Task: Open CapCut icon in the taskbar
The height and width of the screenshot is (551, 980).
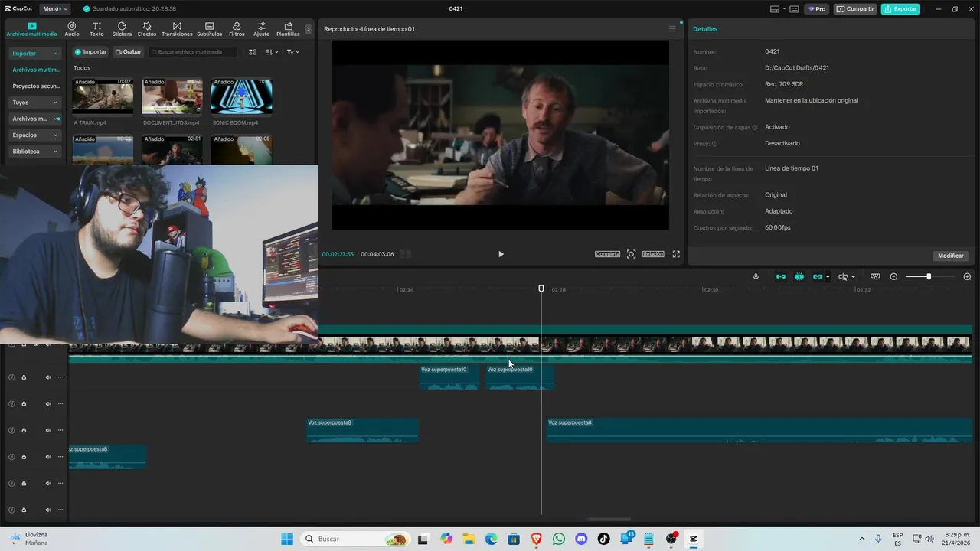Action: (x=694, y=539)
